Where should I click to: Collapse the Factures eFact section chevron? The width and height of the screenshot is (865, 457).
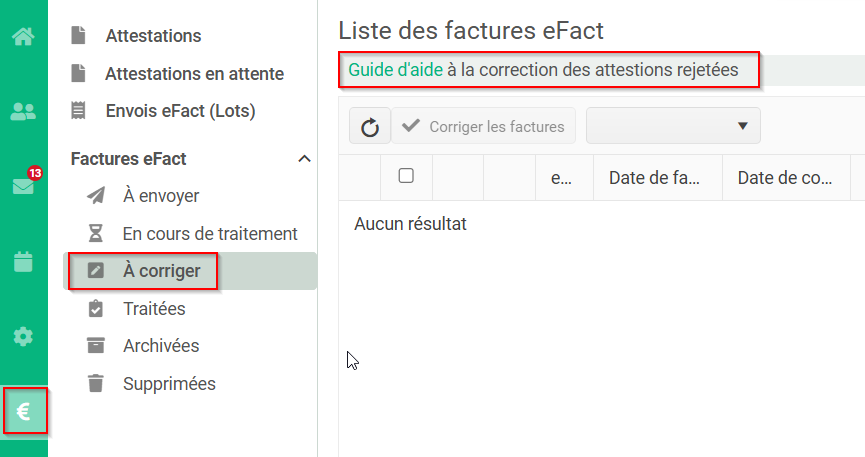tap(305, 159)
